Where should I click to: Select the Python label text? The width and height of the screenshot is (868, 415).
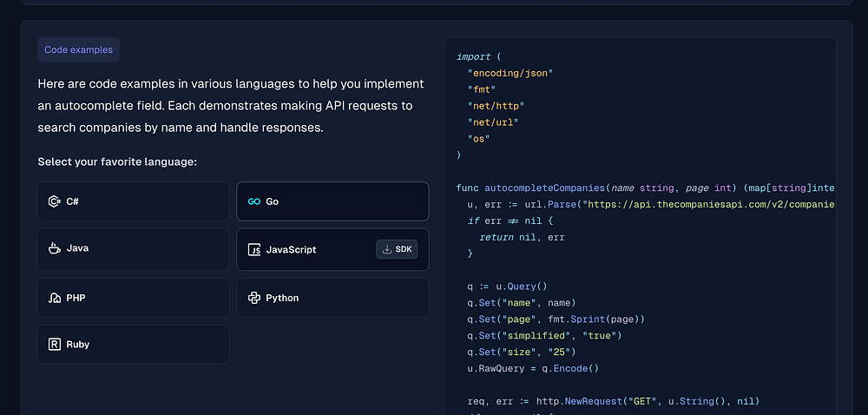tap(282, 298)
